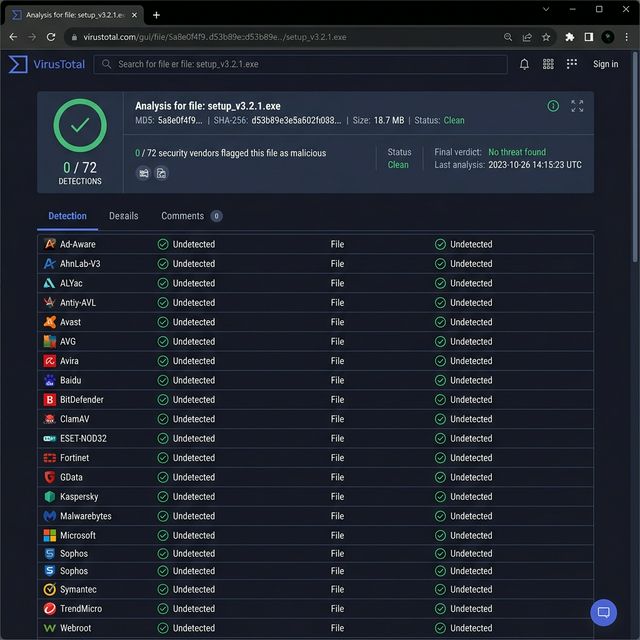The width and height of the screenshot is (640, 640).
Task: Close the setup_v3.2.1 analysis tab
Action: [134, 15]
